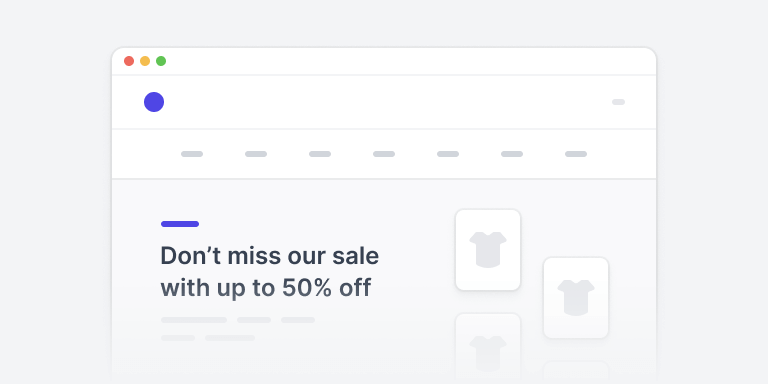This screenshot has width=768, height=384.
Task: Click the small gray pill in header right
Action: pyautogui.click(x=618, y=102)
